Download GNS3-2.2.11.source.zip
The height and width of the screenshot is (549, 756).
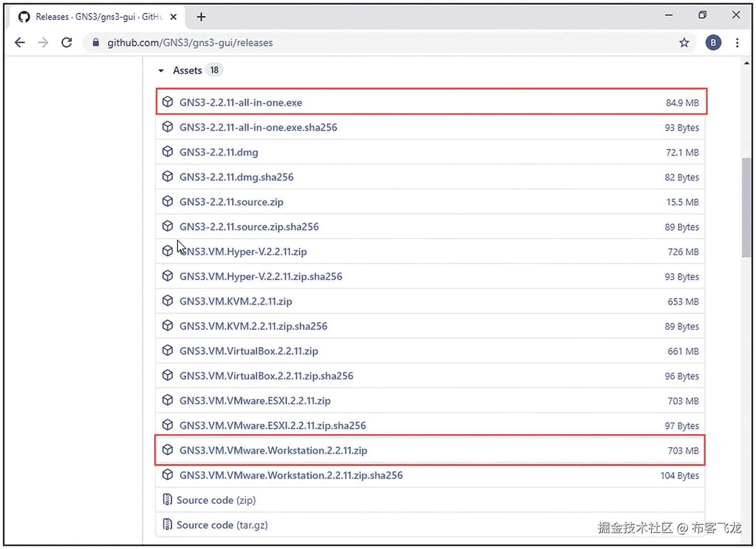coord(231,202)
